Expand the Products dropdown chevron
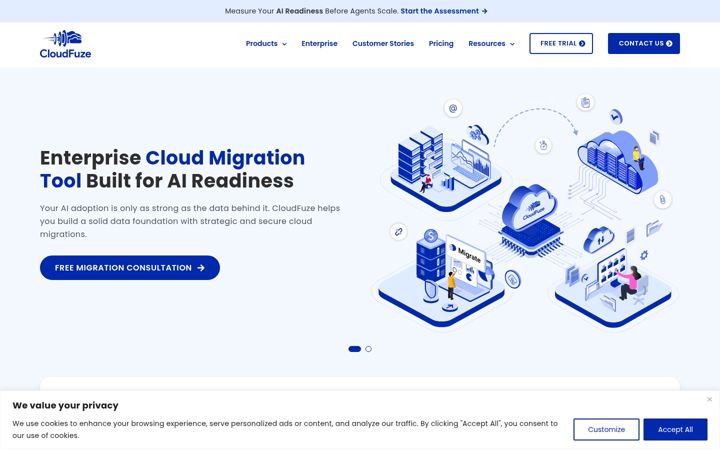The height and width of the screenshot is (450, 720). pyautogui.click(x=284, y=44)
